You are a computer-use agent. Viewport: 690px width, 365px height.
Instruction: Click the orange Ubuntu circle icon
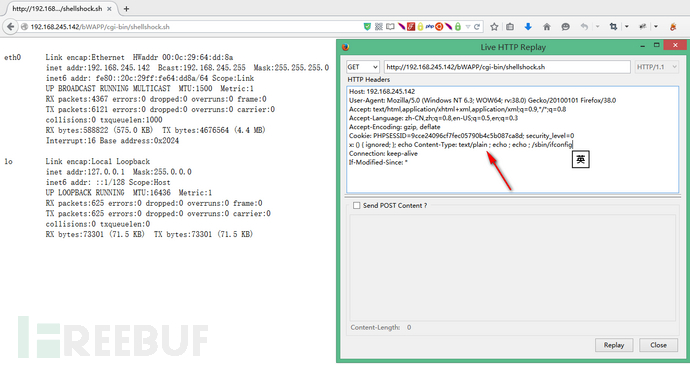[x=439, y=27]
